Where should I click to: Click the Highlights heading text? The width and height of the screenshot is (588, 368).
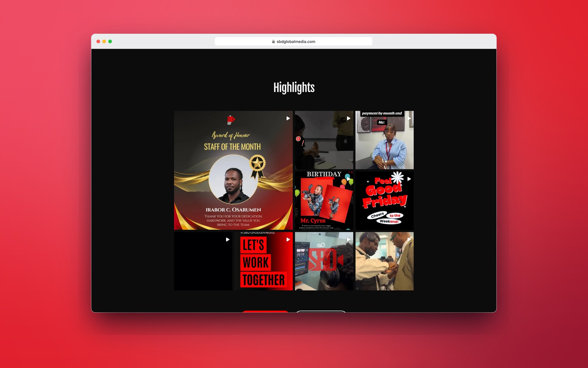click(294, 88)
